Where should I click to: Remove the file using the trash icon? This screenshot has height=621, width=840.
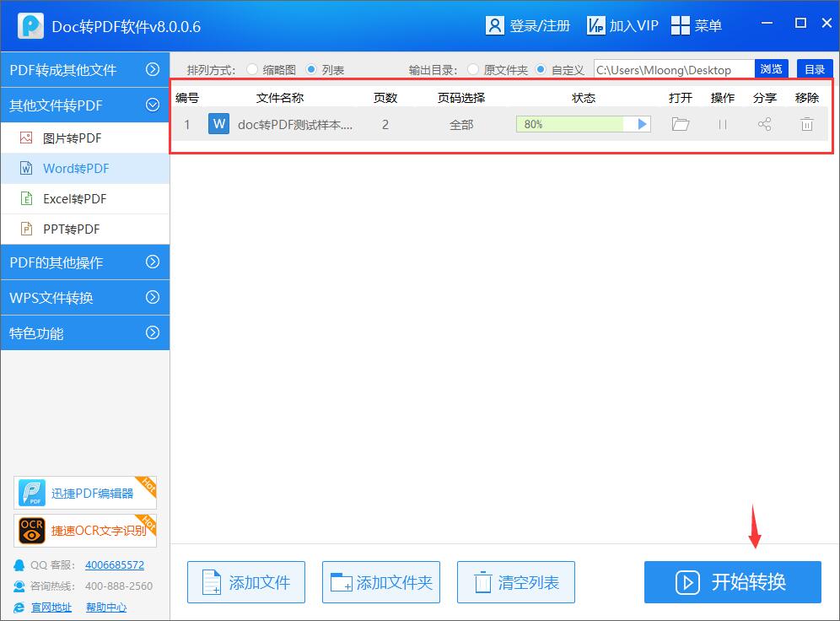(807, 125)
